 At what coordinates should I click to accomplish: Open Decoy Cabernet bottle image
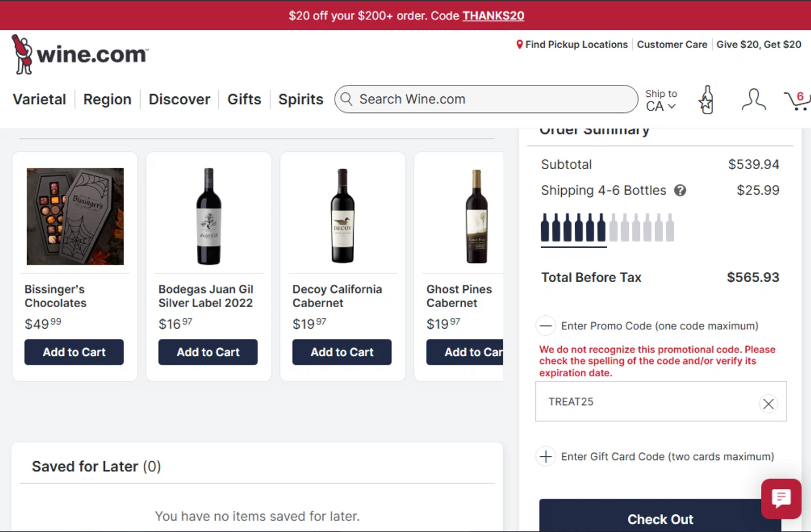click(x=342, y=216)
